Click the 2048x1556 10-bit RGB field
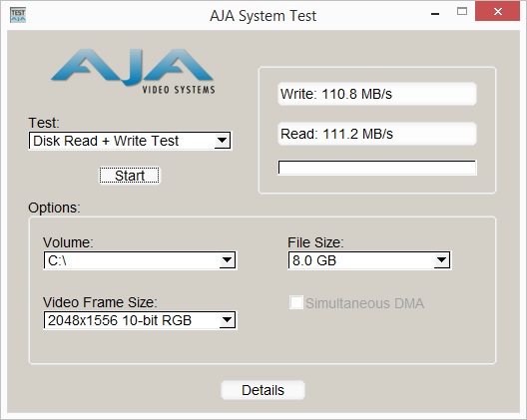527x420 pixels. coord(140,320)
